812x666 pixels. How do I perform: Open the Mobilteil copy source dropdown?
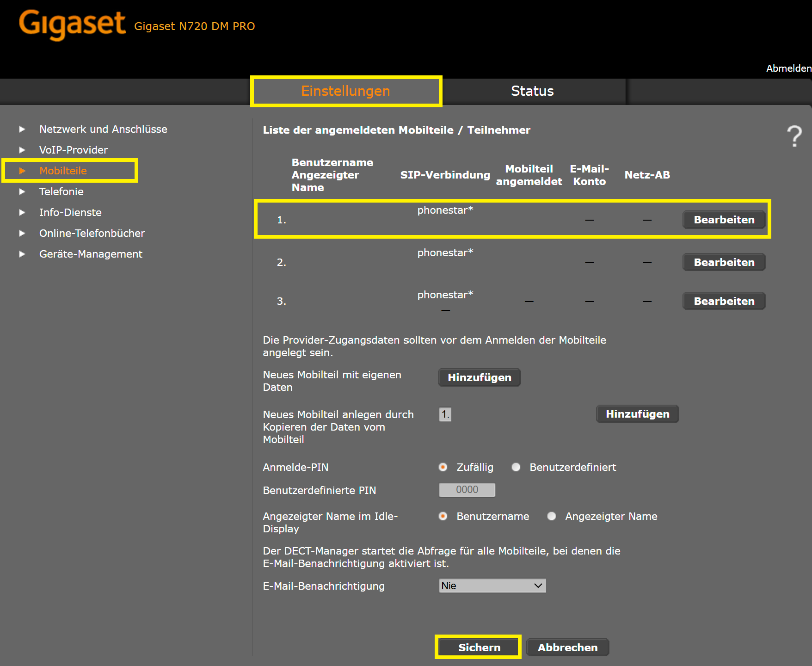coord(445,414)
